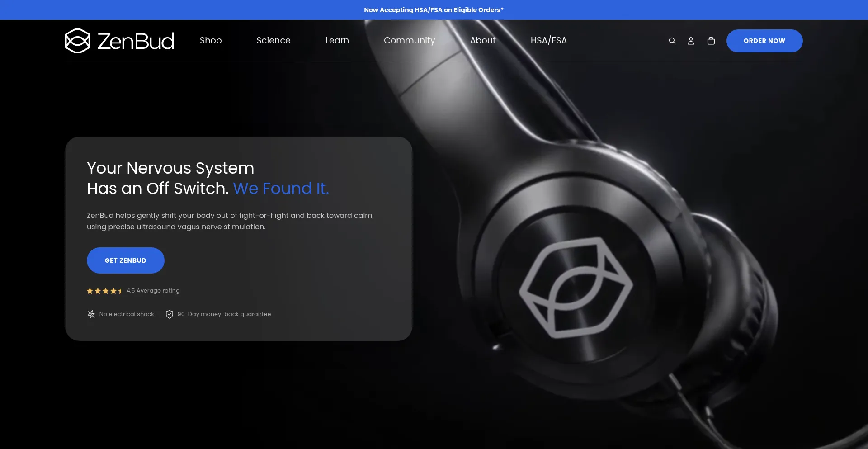This screenshot has width=868, height=449.
Task: Click the 4.5 Average rating text
Action: click(153, 291)
